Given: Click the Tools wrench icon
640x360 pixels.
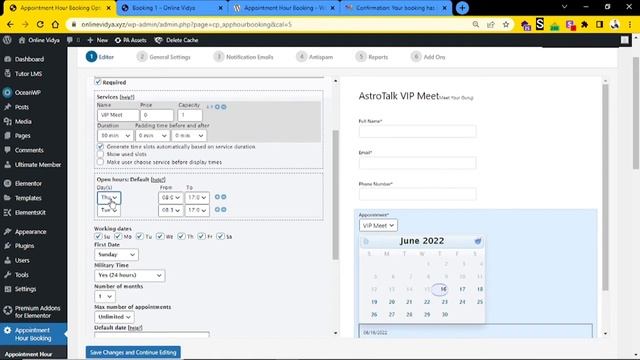Looking at the screenshot, I should (7, 275).
